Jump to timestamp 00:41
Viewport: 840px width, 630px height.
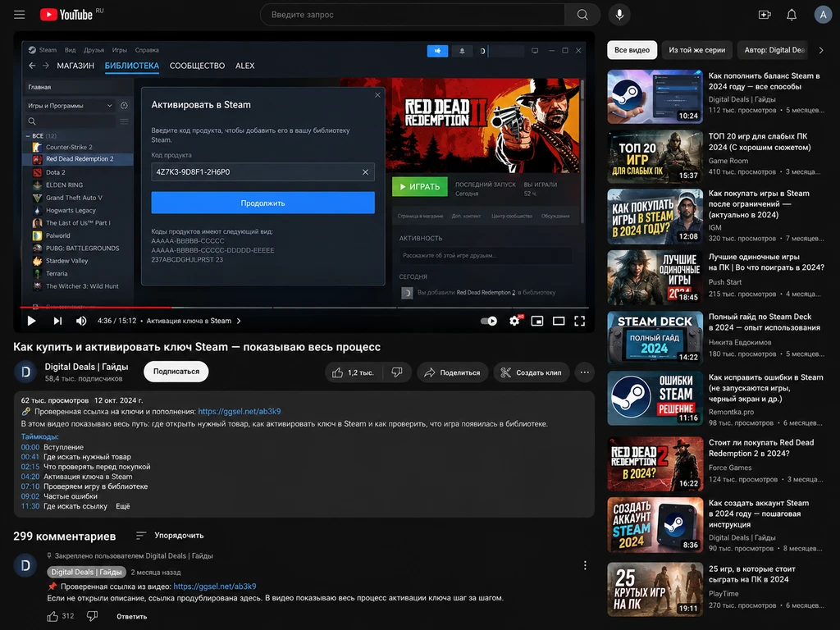(x=30, y=457)
